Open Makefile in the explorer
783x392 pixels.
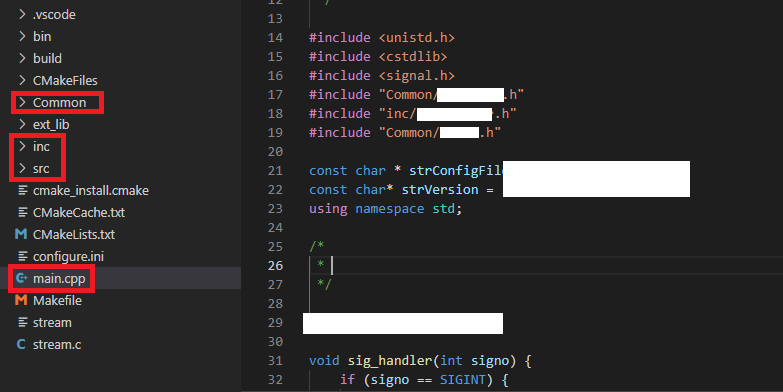[x=57, y=301]
